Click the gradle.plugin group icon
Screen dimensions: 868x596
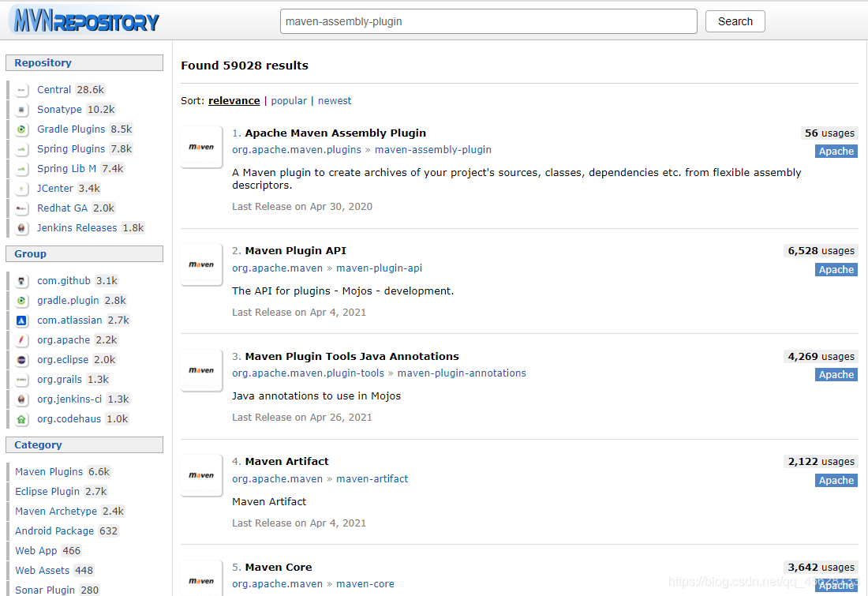click(21, 301)
